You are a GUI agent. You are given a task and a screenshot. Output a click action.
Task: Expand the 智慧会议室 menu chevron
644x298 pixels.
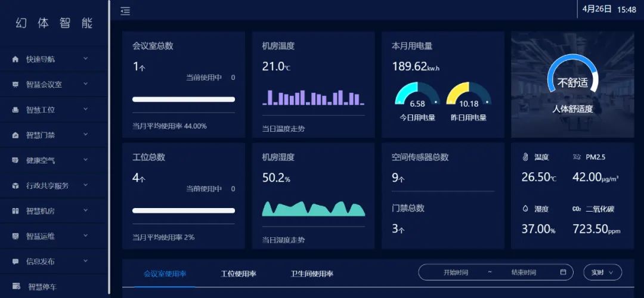point(85,83)
